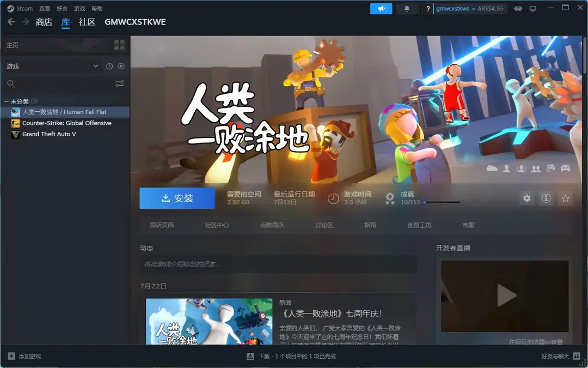Open the 帮助 menu
This screenshot has width=588, height=368.
[97, 9]
